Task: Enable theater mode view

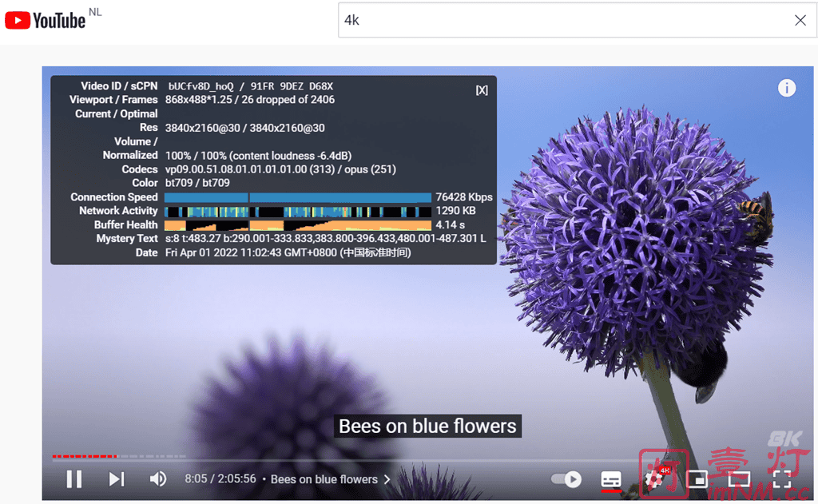Action: pos(739,479)
